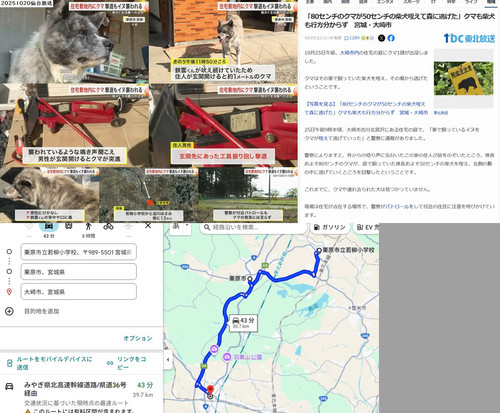
Task: Click the tbc東北放送 logo
Action: (469, 38)
